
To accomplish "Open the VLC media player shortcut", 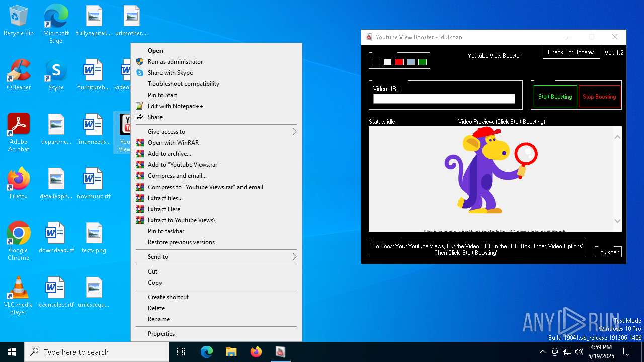I will (x=19, y=296).
